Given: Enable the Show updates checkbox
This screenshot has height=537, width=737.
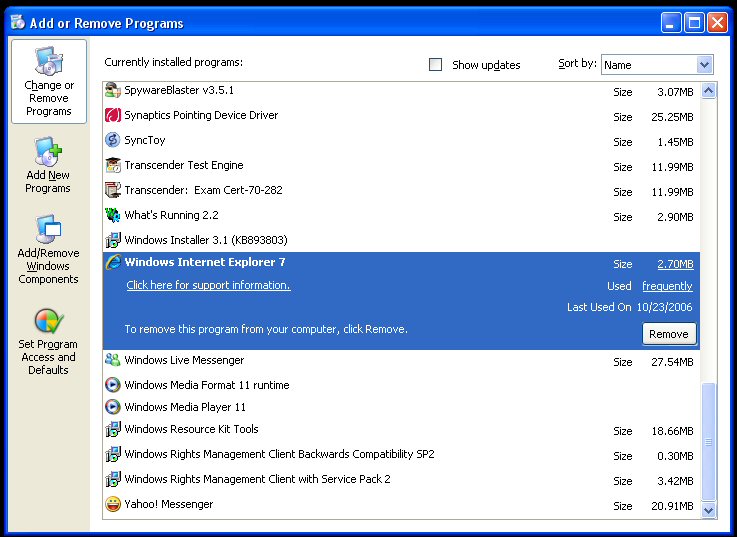Looking at the screenshot, I should pyautogui.click(x=436, y=64).
